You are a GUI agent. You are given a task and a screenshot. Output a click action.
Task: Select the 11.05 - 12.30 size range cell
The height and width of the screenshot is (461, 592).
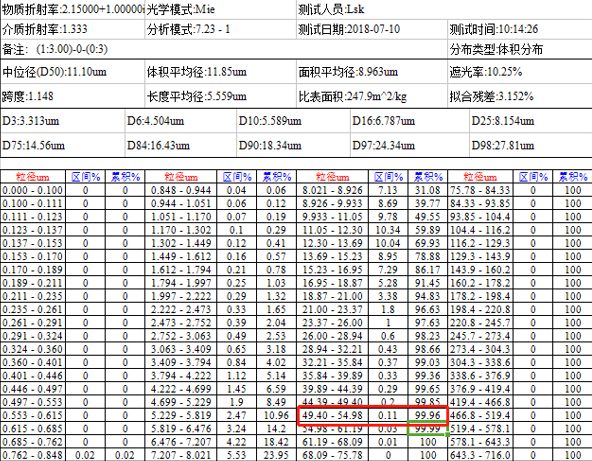tap(332, 230)
